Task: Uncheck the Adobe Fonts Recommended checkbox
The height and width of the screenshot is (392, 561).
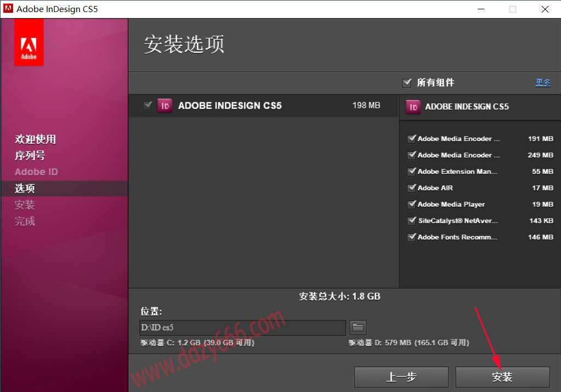Action: coord(412,237)
